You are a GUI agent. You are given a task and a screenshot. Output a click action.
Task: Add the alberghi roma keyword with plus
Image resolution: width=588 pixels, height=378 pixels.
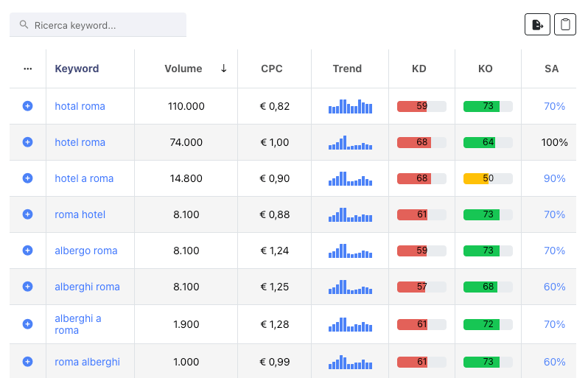tap(27, 287)
